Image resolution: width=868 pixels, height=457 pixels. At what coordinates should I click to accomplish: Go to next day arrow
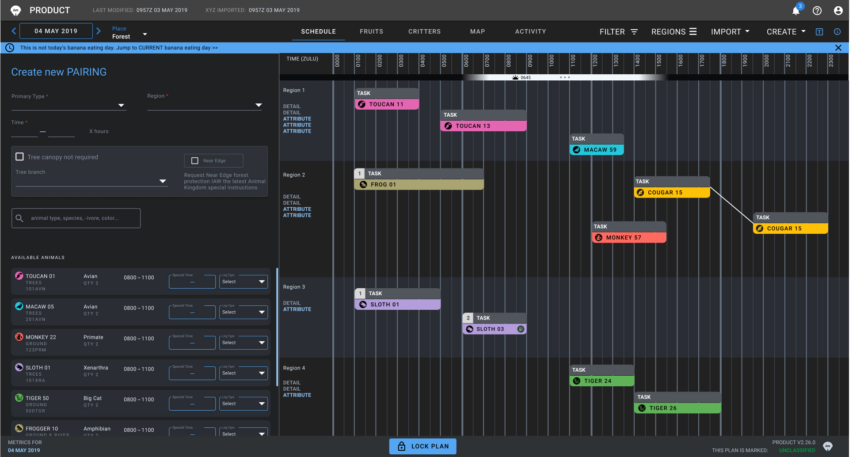pyautogui.click(x=99, y=31)
